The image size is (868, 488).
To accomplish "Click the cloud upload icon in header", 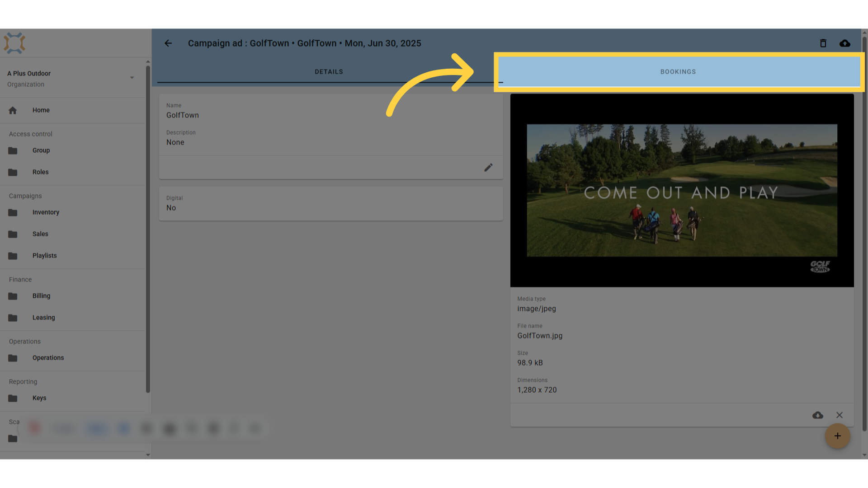I will (844, 43).
